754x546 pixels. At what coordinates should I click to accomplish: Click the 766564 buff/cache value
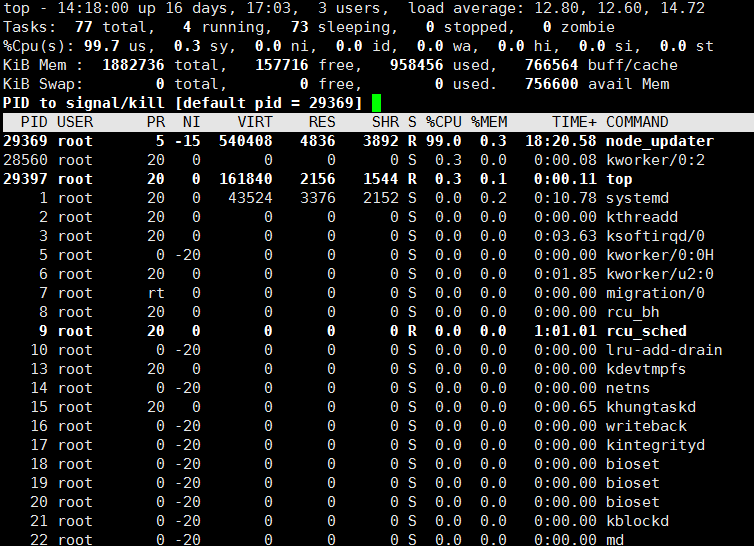552,65
